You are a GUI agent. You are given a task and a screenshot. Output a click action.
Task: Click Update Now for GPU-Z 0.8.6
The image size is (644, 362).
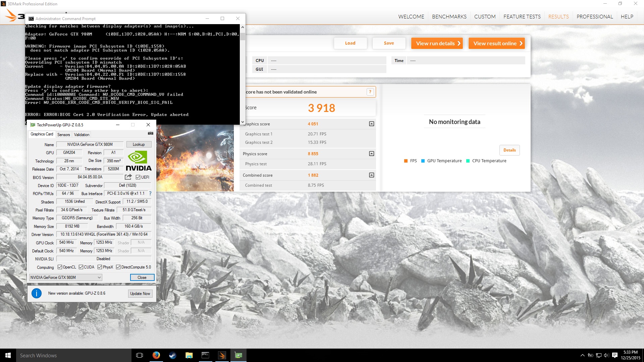click(x=140, y=294)
